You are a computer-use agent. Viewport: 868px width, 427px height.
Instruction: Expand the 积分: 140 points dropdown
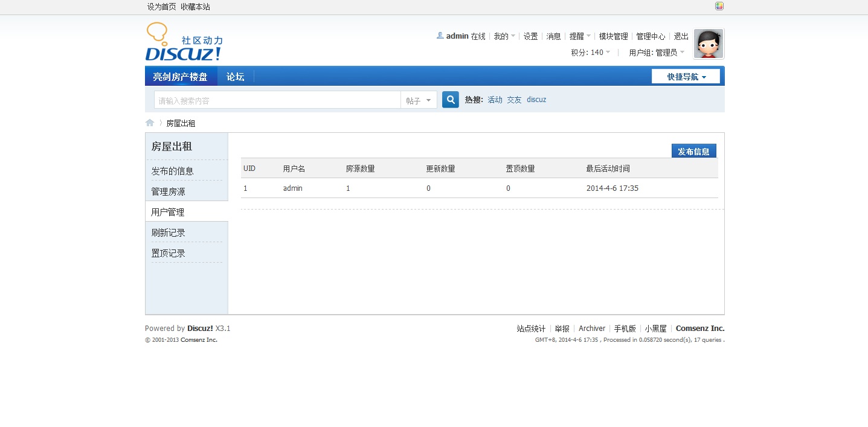click(590, 53)
